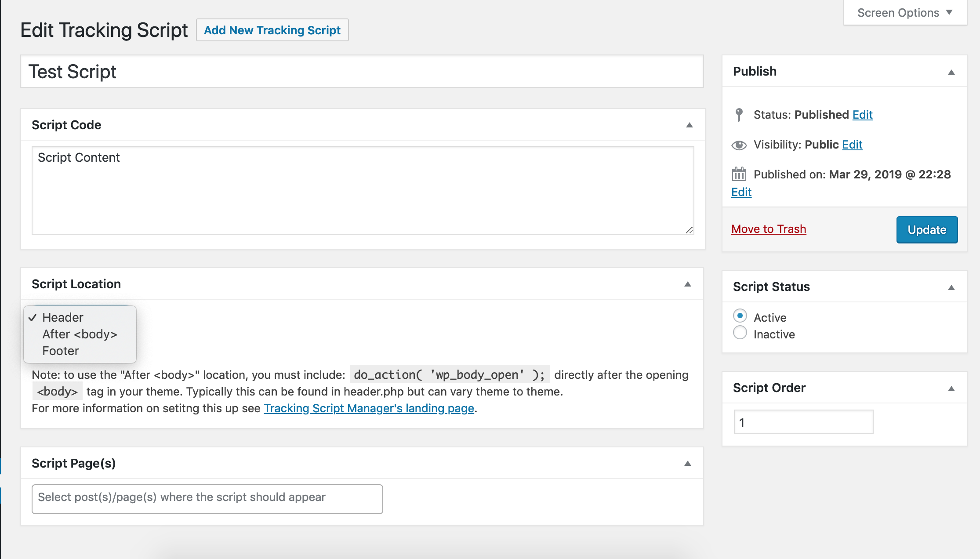The height and width of the screenshot is (559, 980).
Task: Collapse the Script Page(s) panel
Action: pos(688,464)
